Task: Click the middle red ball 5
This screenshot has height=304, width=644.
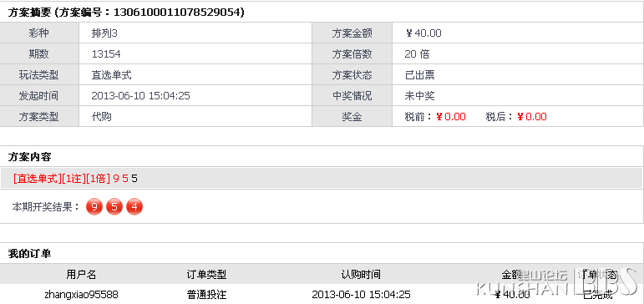Action: pos(114,207)
